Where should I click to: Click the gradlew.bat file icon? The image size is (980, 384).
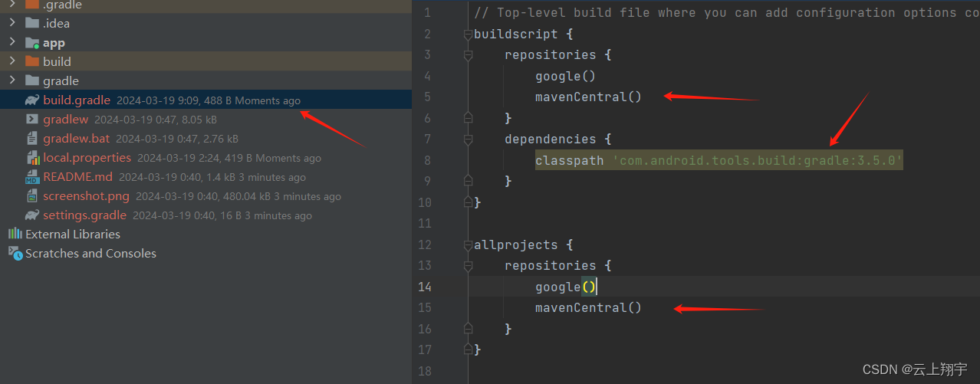31,139
